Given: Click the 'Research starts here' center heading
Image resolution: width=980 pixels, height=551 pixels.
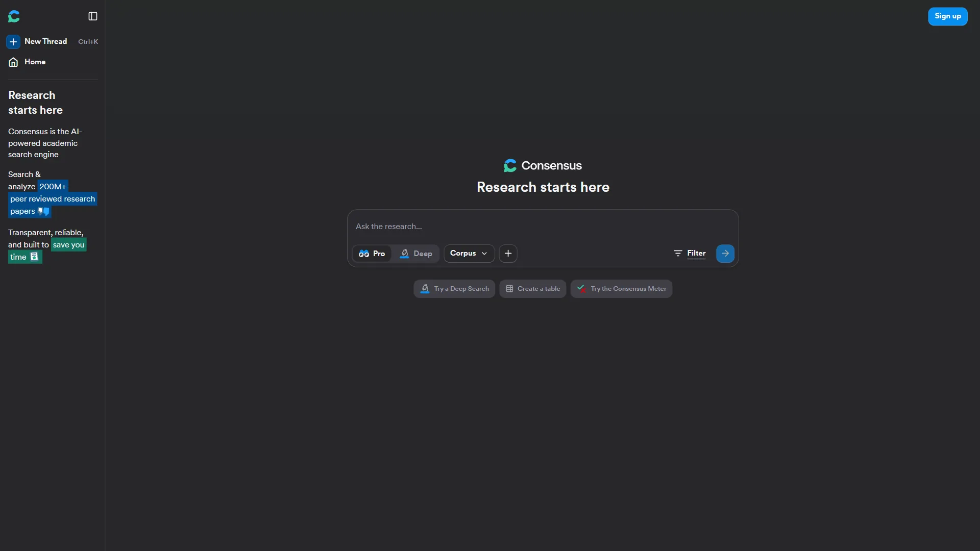Looking at the screenshot, I should [543, 187].
